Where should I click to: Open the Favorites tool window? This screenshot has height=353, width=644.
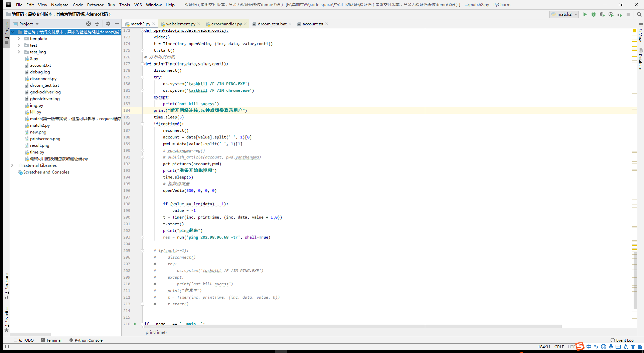(x=6, y=319)
